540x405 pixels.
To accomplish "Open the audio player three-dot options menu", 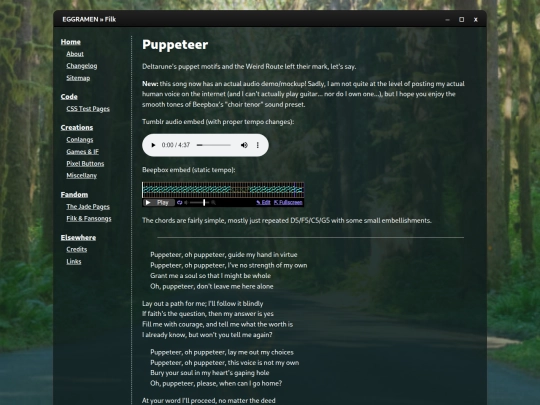I will click(258, 145).
